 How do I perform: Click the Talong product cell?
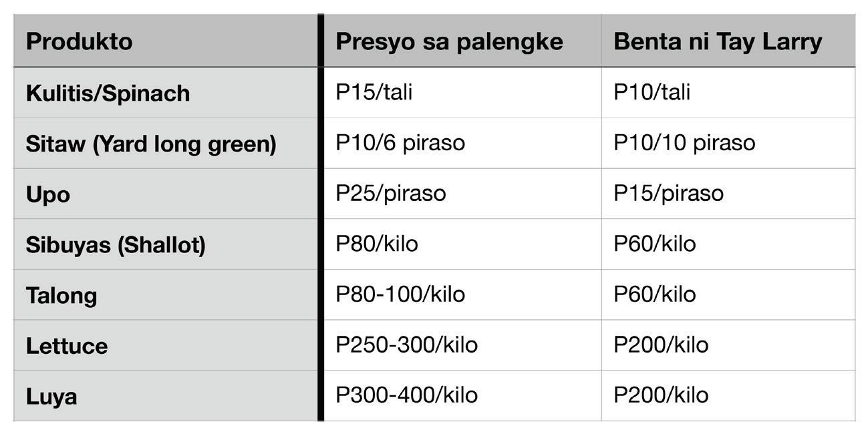pyautogui.click(x=166, y=294)
